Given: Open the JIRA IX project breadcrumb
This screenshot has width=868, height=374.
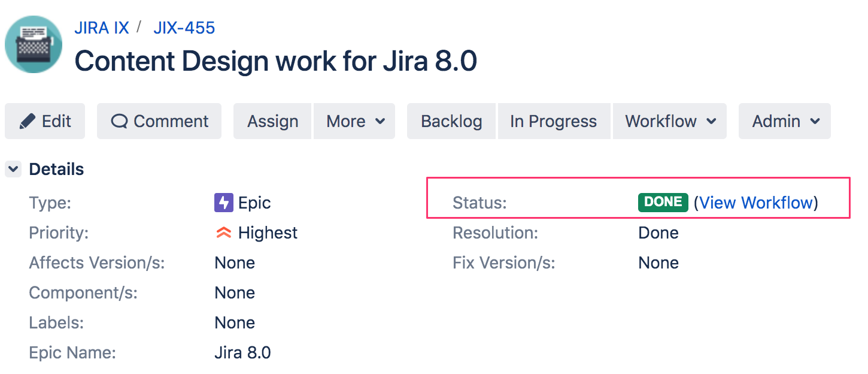Looking at the screenshot, I should tap(102, 28).
